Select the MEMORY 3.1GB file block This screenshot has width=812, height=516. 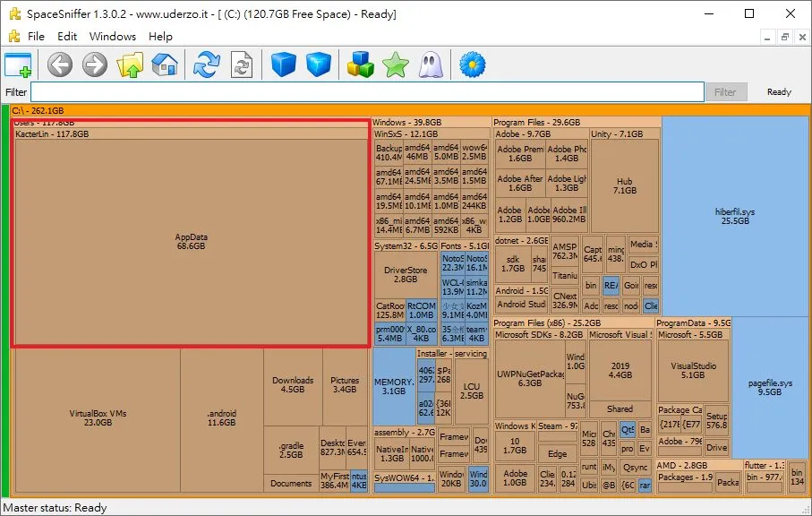pyautogui.click(x=394, y=386)
